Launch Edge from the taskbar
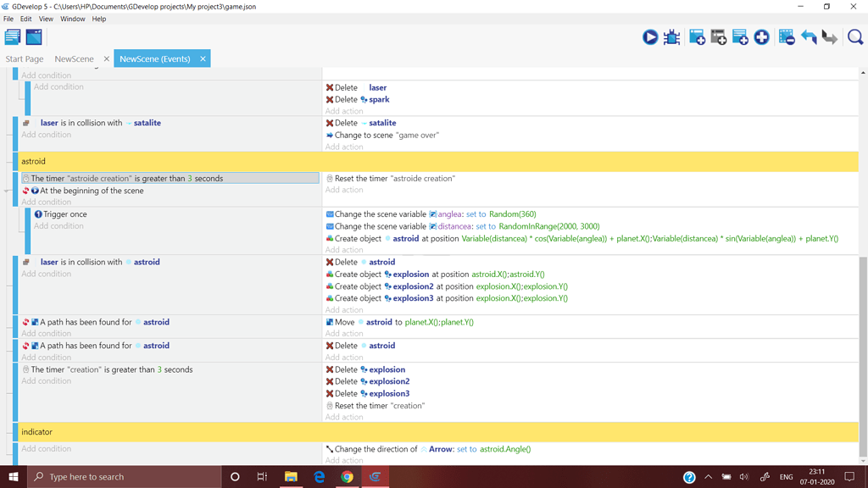Image resolution: width=868 pixels, height=488 pixels. [319, 476]
